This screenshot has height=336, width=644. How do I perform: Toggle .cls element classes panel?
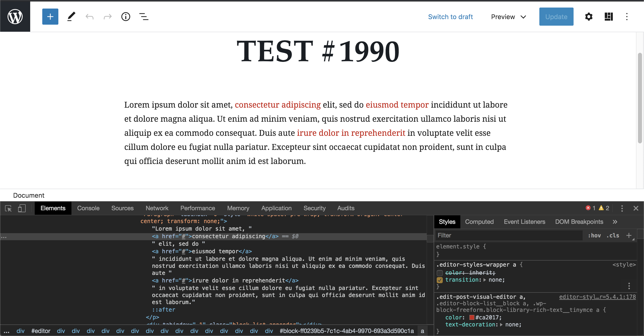[x=613, y=235]
